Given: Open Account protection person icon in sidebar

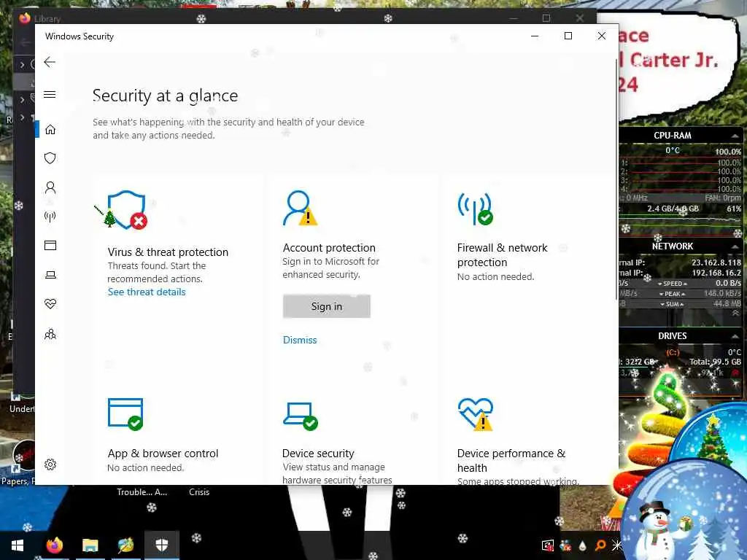Looking at the screenshot, I should (x=50, y=187).
